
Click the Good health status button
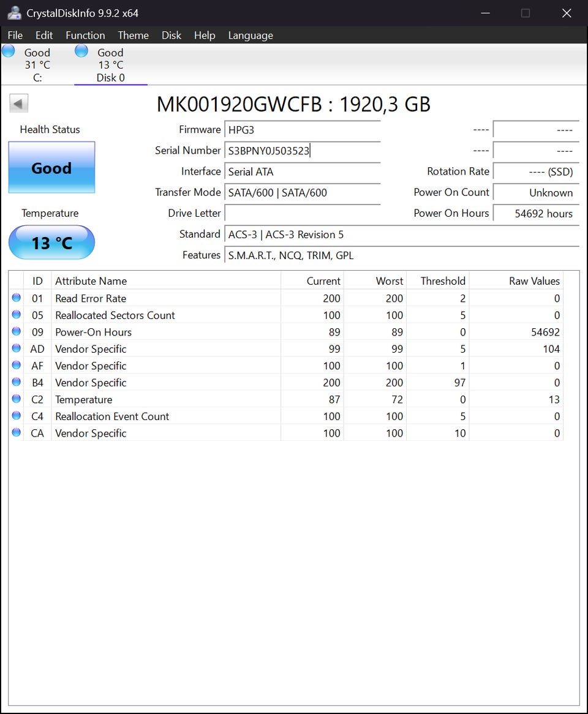click(51, 168)
